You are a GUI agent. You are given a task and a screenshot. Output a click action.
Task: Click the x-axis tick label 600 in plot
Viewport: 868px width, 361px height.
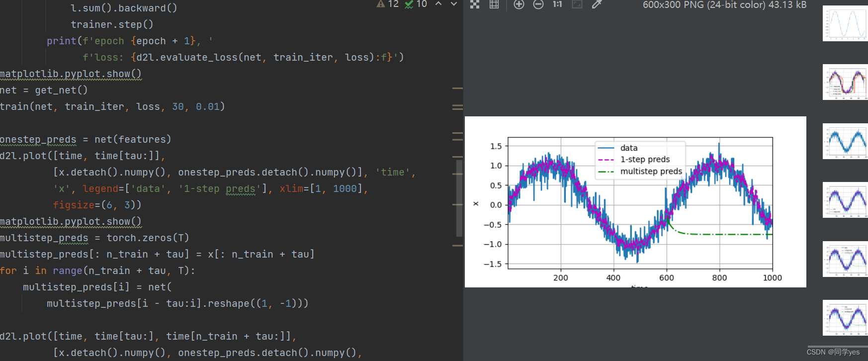(667, 278)
